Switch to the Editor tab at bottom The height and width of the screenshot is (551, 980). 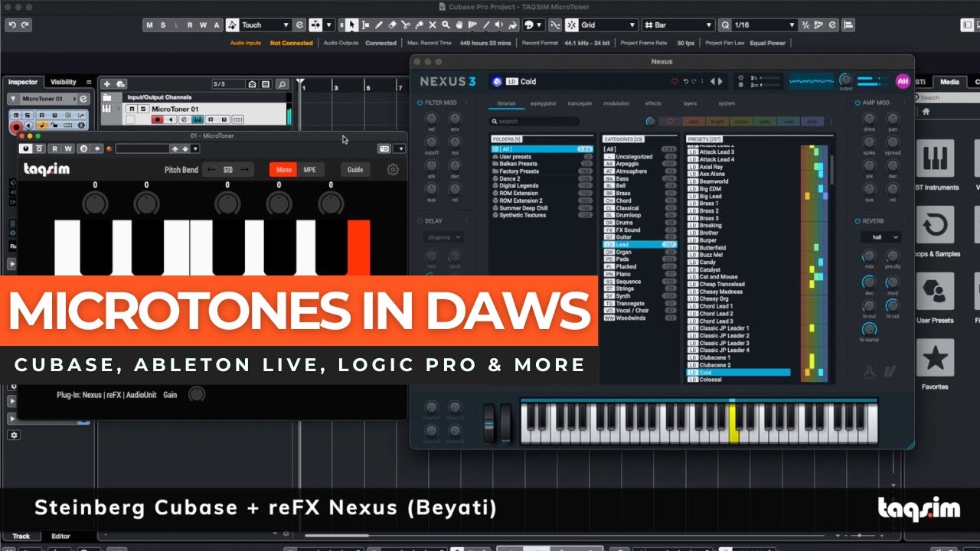coord(60,536)
